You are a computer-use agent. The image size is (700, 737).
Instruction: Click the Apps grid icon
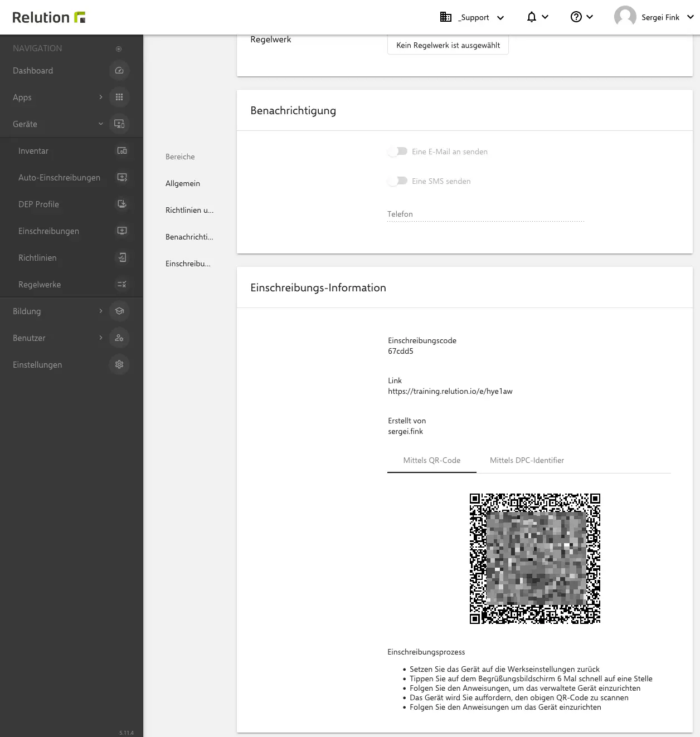click(119, 97)
